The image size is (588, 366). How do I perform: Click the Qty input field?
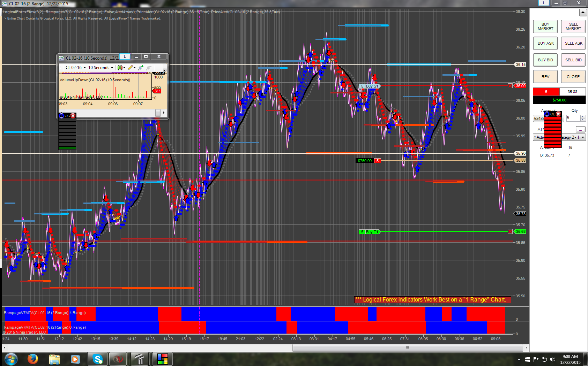573,118
